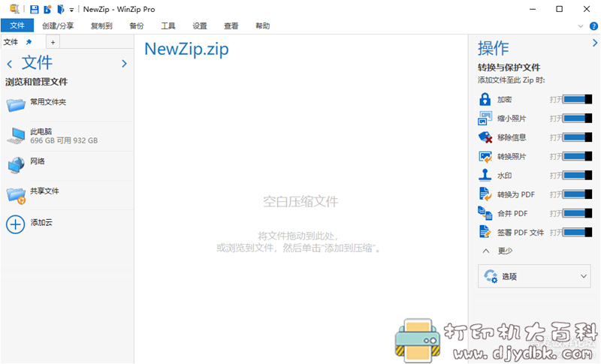
Task: Maximize the WinZip window
Action: click(x=559, y=9)
